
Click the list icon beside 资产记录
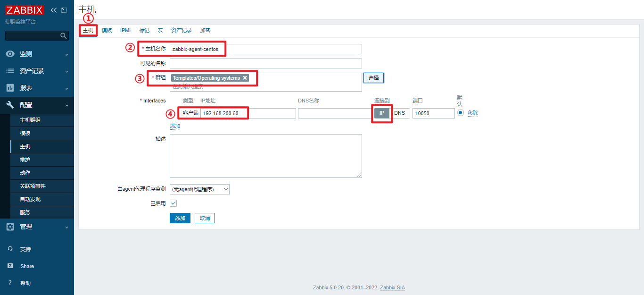(10, 71)
